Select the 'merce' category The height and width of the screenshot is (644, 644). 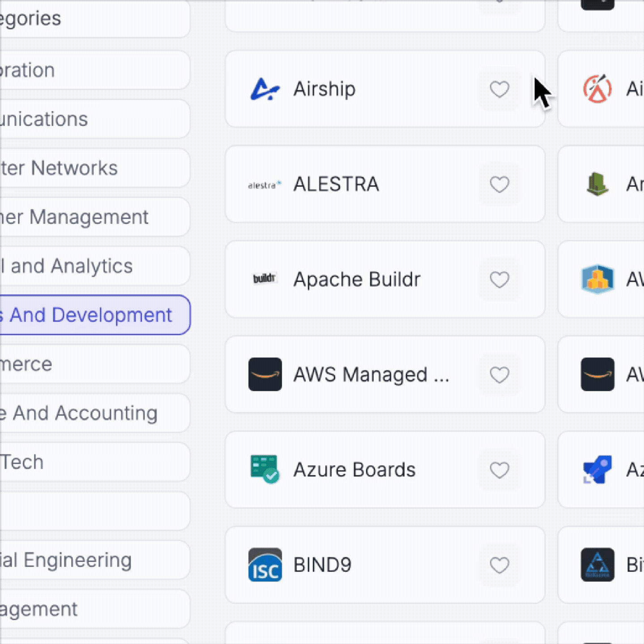click(x=95, y=364)
